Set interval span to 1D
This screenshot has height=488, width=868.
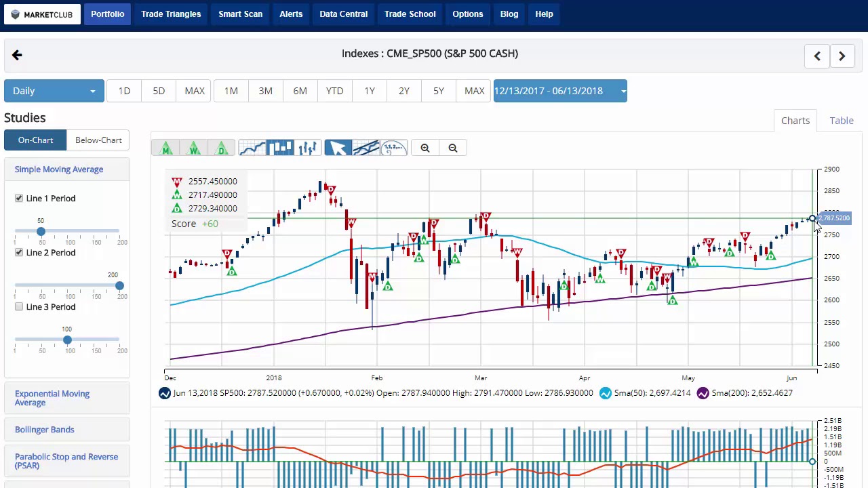[x=124, y=91]
